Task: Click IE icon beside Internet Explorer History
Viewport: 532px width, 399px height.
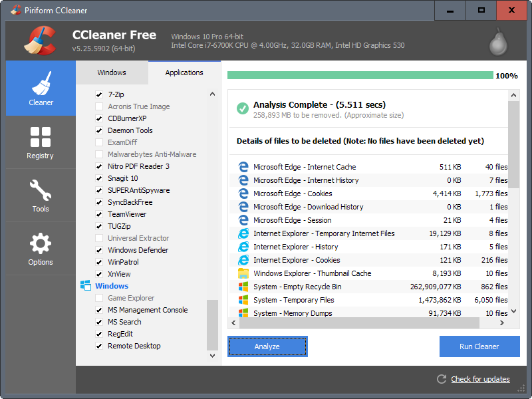Action: coord(243,247)
